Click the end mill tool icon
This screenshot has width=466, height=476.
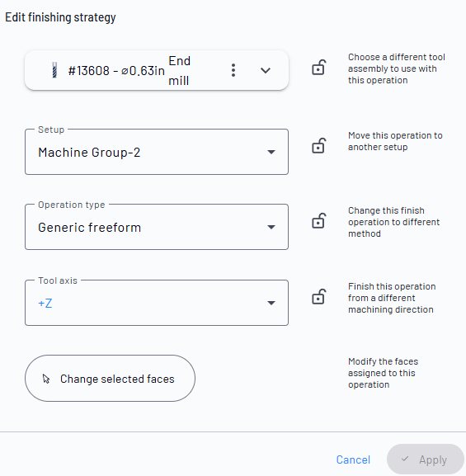pos(54,70)
